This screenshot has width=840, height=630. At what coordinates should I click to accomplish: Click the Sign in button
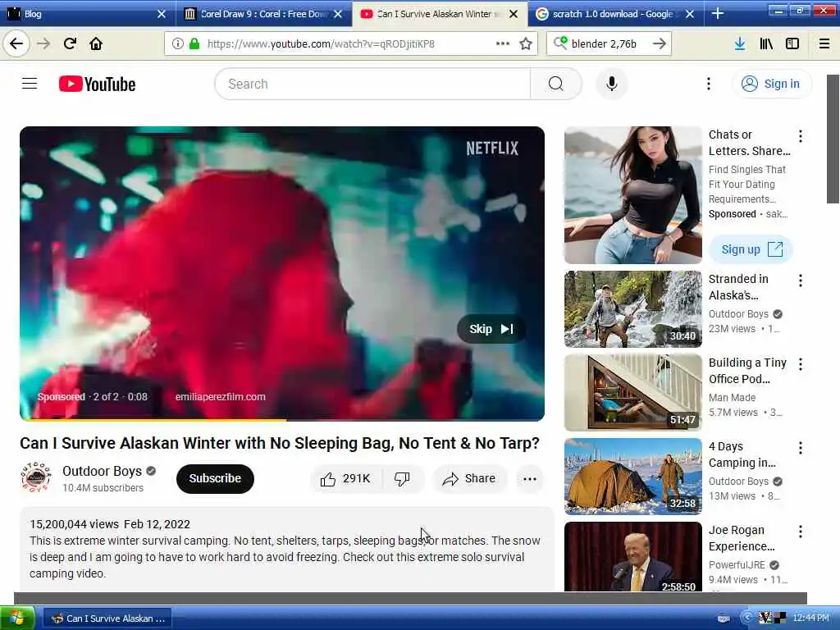click(771, 84)
